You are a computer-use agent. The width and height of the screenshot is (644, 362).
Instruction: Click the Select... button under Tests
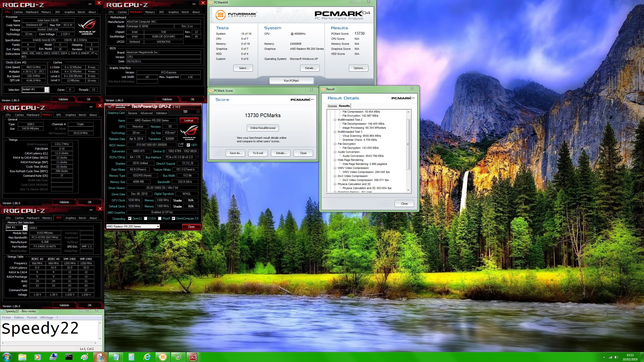[244, 68]
